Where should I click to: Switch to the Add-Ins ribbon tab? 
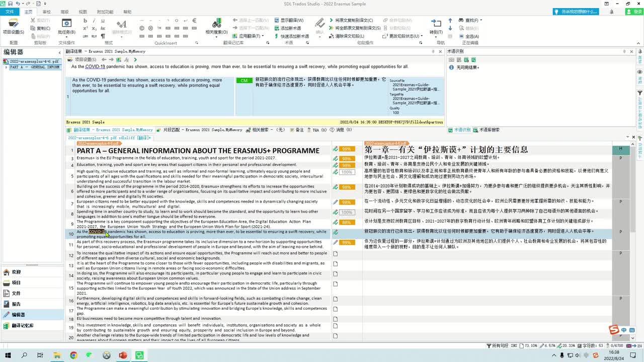pos(105,12)
